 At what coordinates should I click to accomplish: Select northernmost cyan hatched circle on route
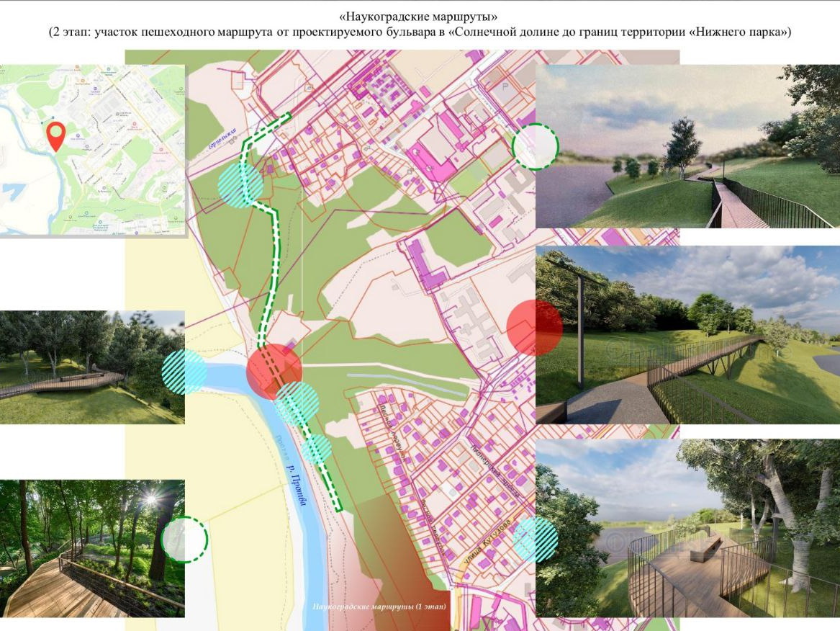pos(240,185)
